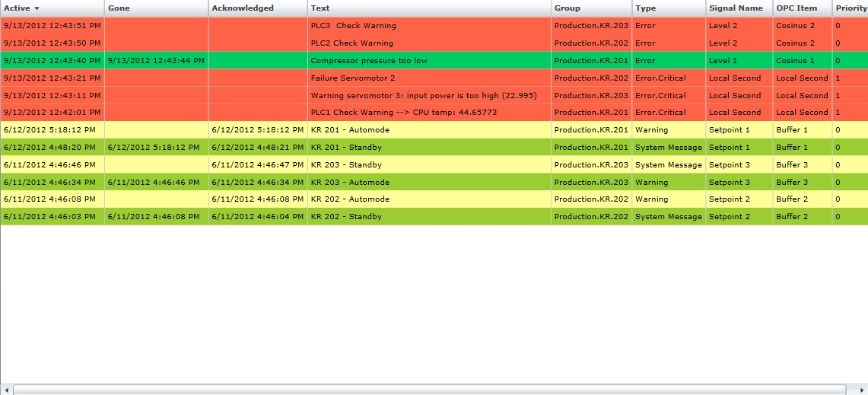Image resolution: width=868 pixels, height=395 pixels.
Task: Click the horizontal scrollbar left arrow
Action: [x=6, y=390]
